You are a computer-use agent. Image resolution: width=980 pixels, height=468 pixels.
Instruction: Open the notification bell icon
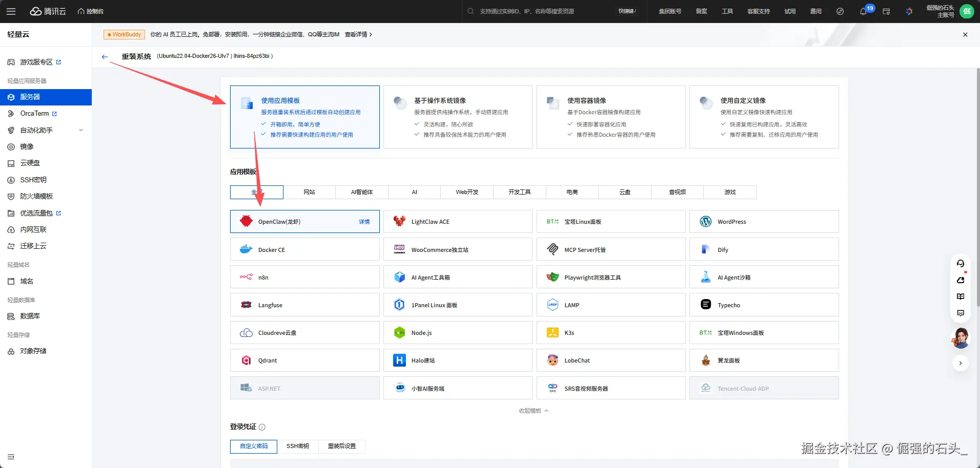pyautogui.click(x=863, y=11)
